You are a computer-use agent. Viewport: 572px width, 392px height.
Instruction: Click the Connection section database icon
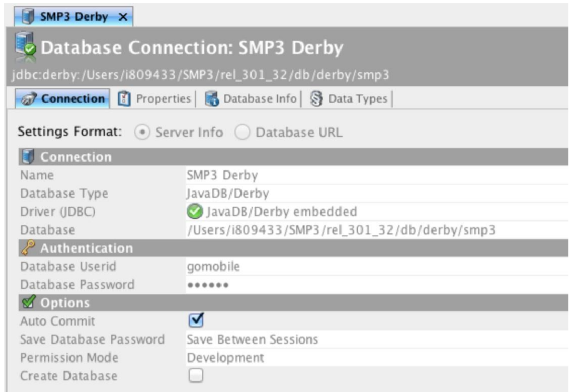pyautogui.click(x=28, y=157)
